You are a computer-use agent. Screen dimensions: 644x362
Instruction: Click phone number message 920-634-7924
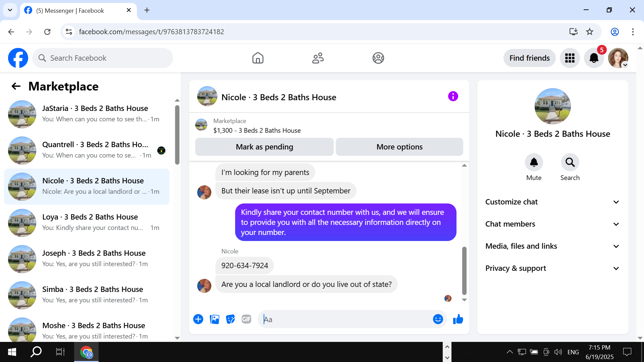tap(245, 265)
